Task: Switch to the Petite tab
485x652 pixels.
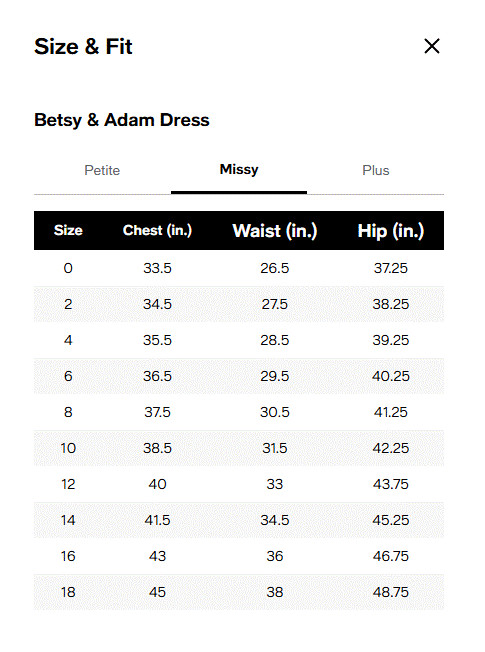Action: coord(102,170)
